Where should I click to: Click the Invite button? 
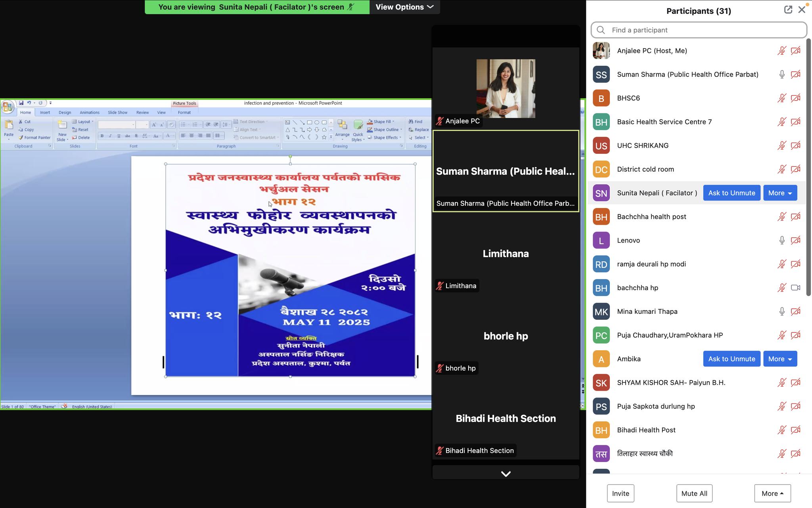click(620, 493)
